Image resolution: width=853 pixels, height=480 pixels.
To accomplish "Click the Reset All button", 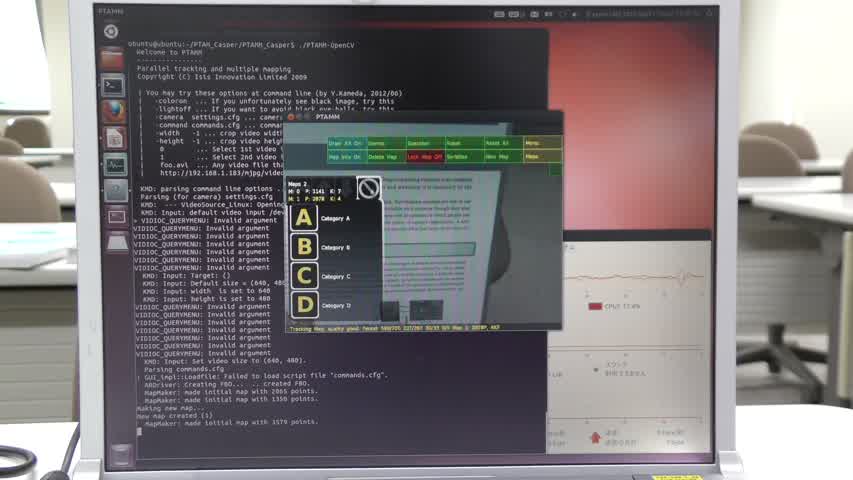I will (x=503, y=144).
